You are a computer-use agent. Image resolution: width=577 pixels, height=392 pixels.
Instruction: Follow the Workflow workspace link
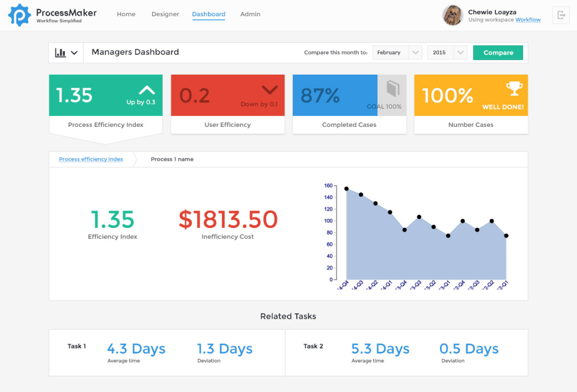point(528,20)
